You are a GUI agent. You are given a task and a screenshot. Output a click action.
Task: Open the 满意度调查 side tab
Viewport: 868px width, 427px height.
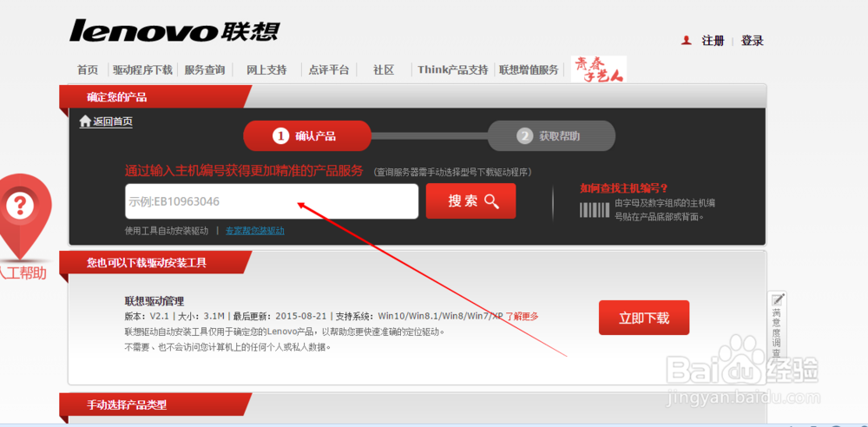(778, 325)
